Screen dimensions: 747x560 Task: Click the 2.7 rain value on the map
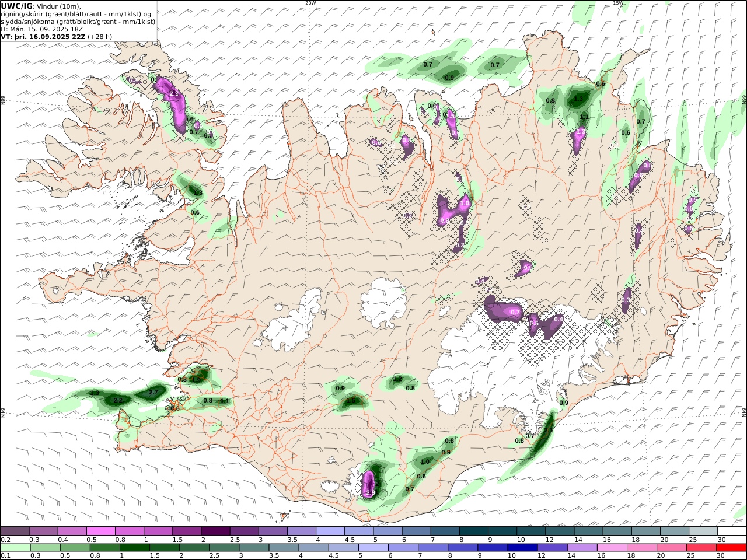tap(153, 393)
